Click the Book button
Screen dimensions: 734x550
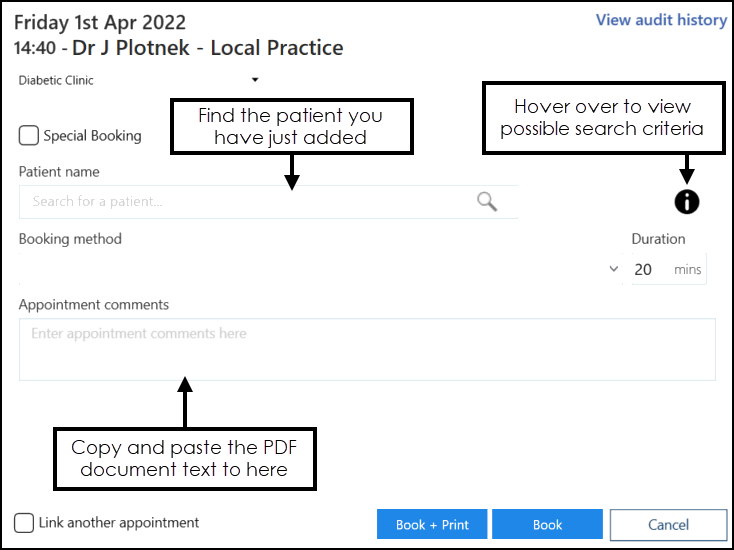547,525
